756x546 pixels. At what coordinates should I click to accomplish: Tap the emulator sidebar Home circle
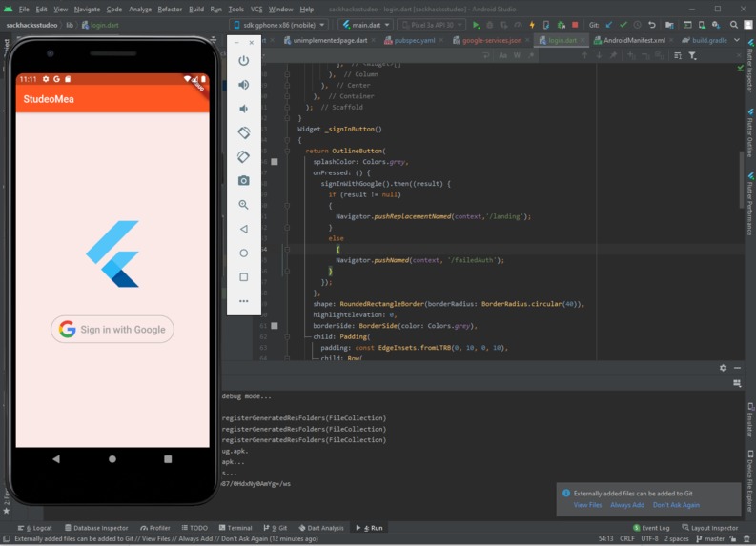(x=243, y=253)
